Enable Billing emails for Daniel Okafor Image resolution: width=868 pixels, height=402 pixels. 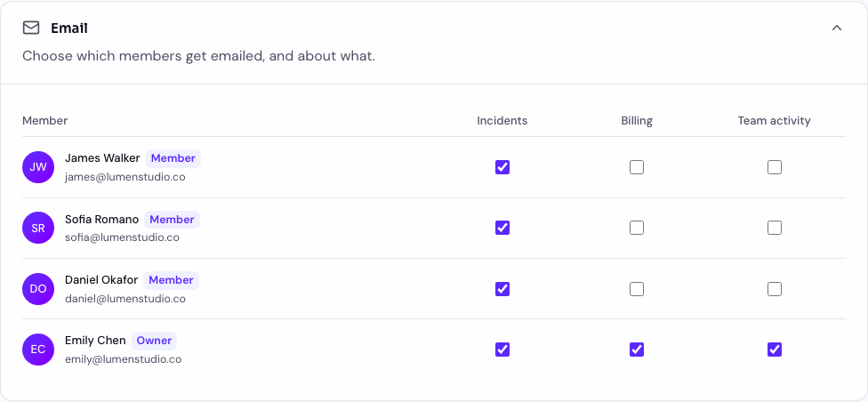pyautogui.click(x=637, y=289)
